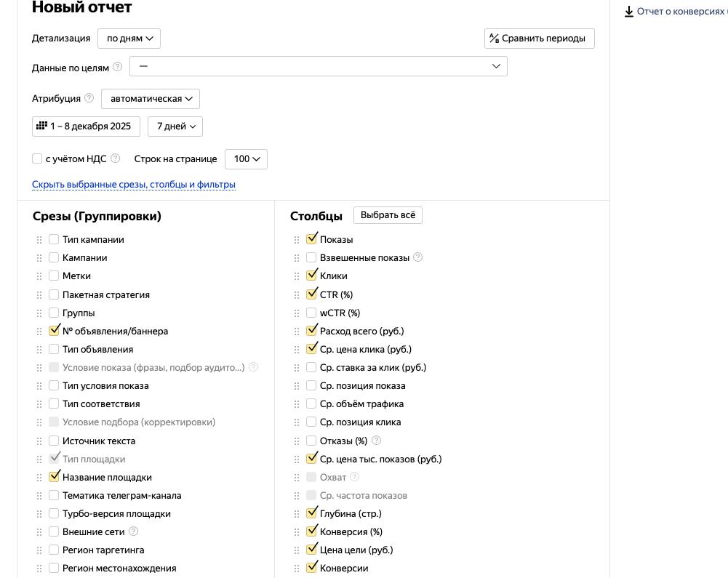The image size is (728, 578).
Task: Open the 7 дней period dropdown
Action: [175, 127]
